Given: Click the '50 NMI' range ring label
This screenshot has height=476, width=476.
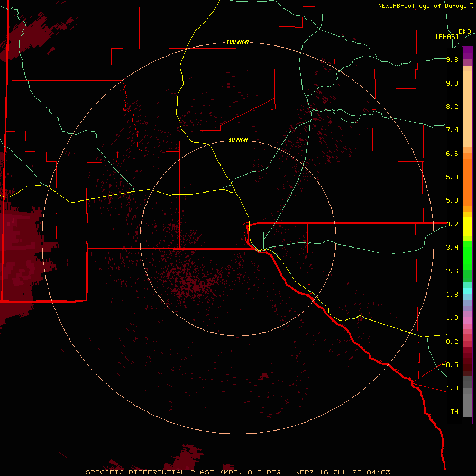Looking at the screenshot, I should pos(238,140).
